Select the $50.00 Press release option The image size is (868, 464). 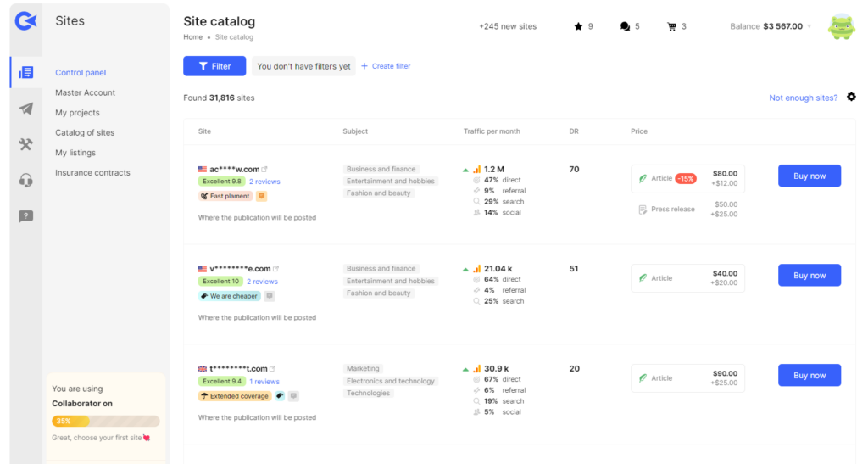[x=687, y=210]
